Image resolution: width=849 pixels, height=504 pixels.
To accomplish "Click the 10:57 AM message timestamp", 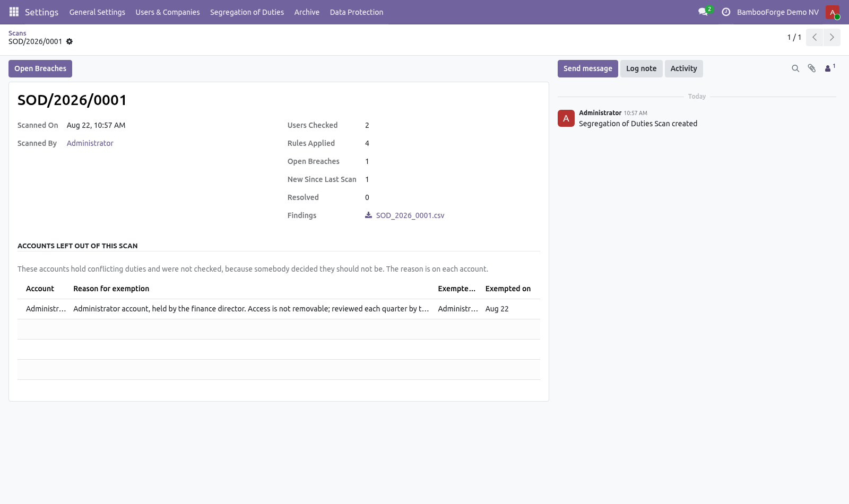I will click(x=636, y=113).
